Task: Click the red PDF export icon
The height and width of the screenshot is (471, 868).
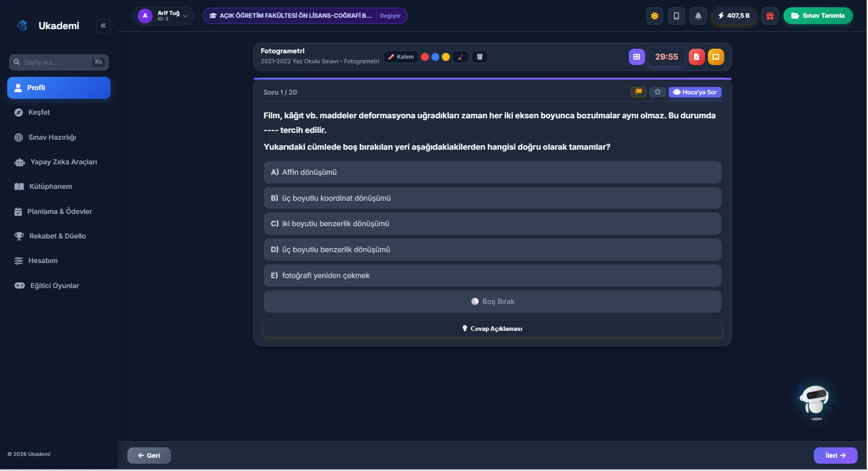Action: click(696, 57)
